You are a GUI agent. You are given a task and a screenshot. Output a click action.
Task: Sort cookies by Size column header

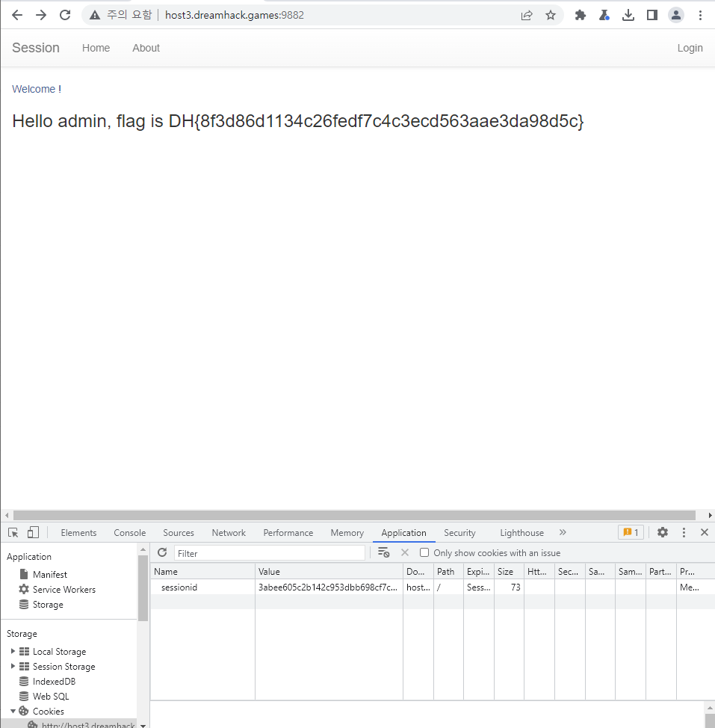(509, 572)
